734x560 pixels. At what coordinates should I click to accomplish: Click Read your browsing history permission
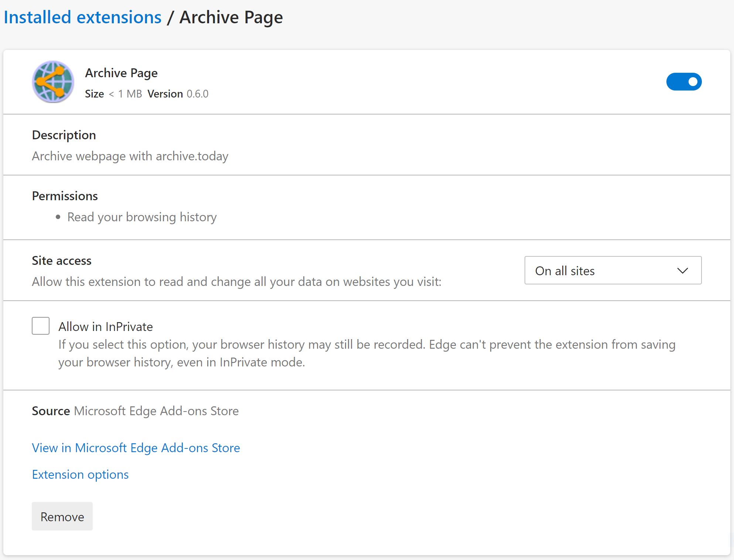pos(142,217)
